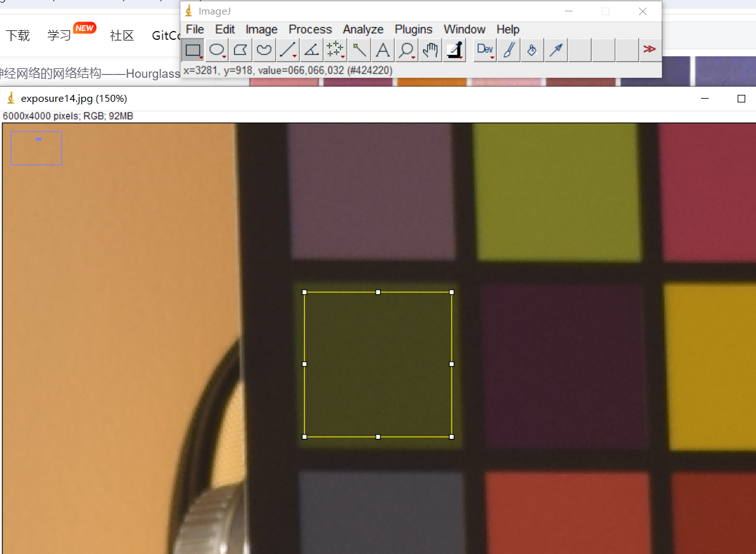This screenshot has width=756, height=554.
Task: Pick the Freehand selection tool
Action: click(x=264, y=50)
